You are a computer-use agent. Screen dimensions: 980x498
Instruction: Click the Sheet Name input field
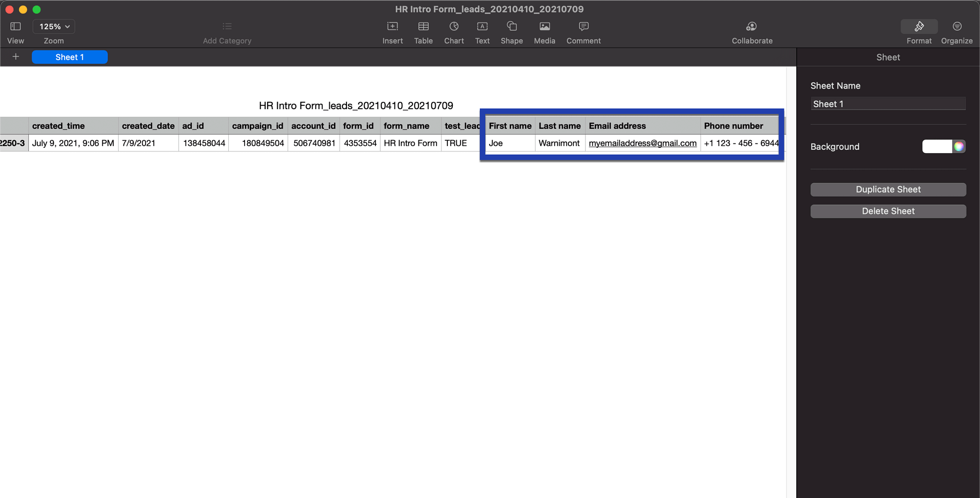pos(888,103)
